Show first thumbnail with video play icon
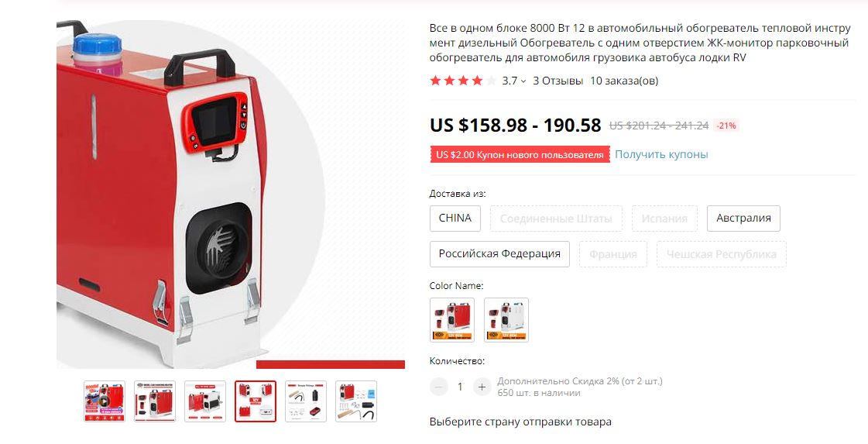Image resolution: width=868 pixels, height=444 pixels. click(x=105, y=401)
